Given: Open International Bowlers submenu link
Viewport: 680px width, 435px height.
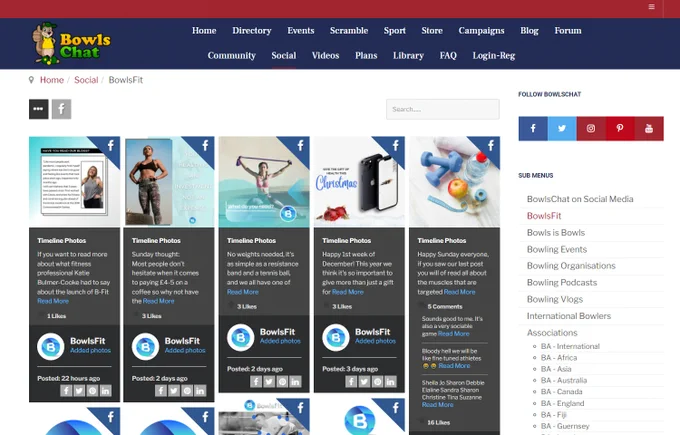Looking at the screenshot, I should click(569, 316).
